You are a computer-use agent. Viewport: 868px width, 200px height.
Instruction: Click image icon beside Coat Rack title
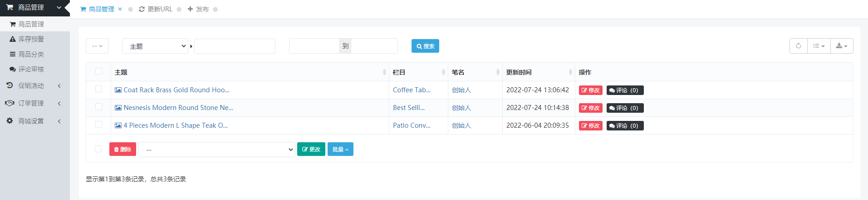tap(118, 90)
